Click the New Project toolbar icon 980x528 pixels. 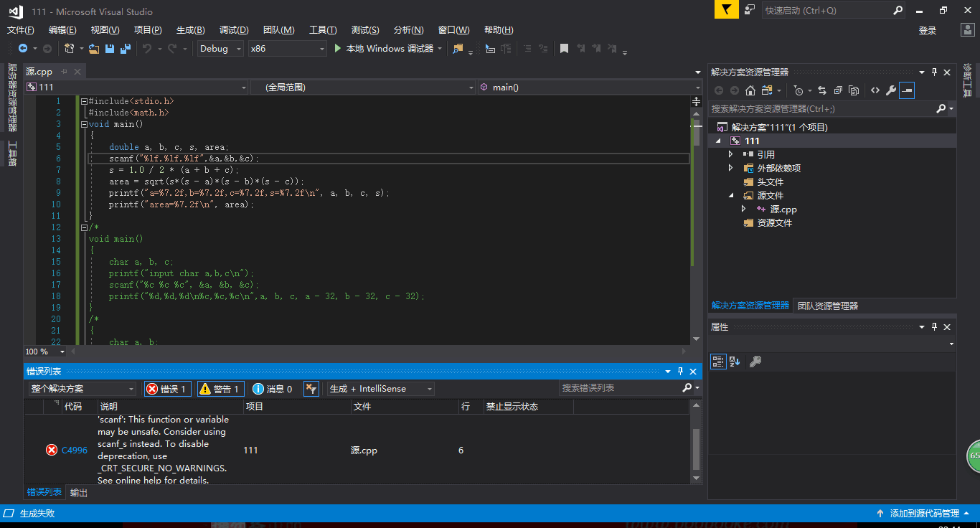[70, 49]
